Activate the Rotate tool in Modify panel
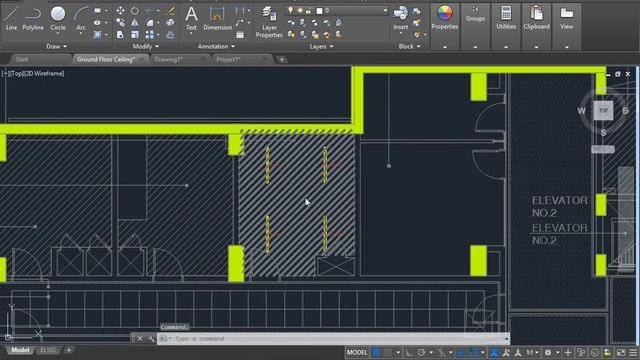The image size is (640, 360). pos(135,11)
